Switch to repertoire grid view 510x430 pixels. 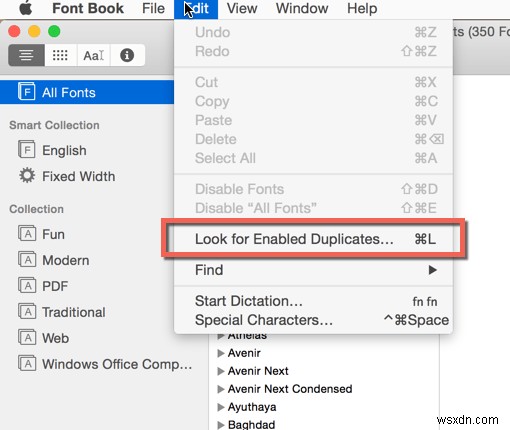[x=60, y=55]
